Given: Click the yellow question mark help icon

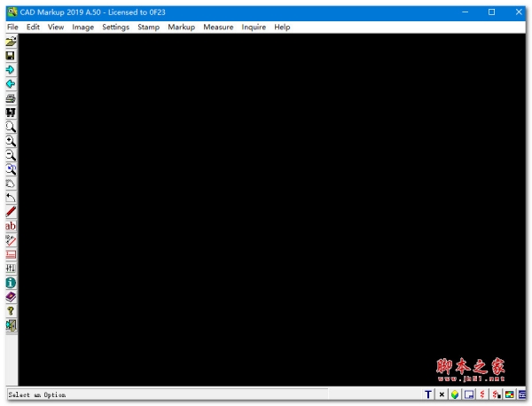Looking at the screenshot, I should (x=11, y=311).
